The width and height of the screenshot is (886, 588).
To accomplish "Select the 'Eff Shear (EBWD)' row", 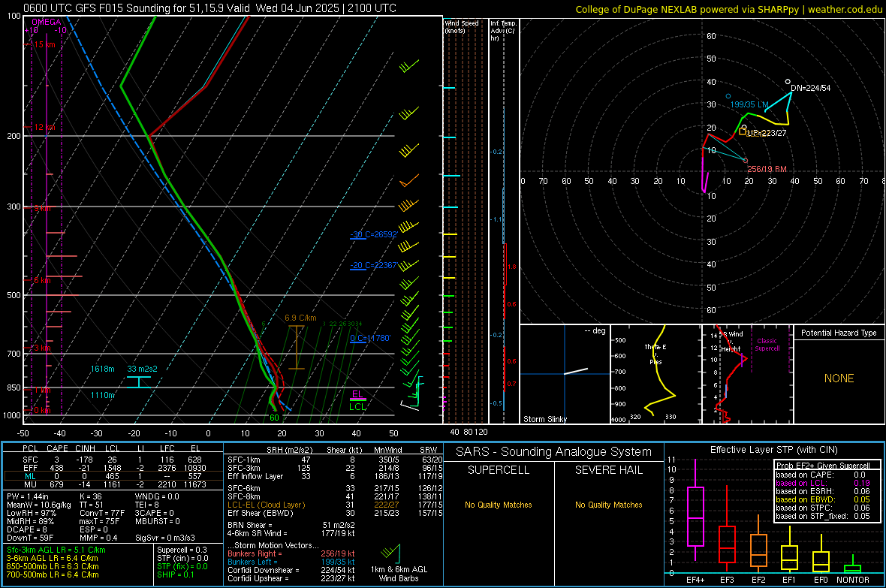I will (x=335, y=513).
